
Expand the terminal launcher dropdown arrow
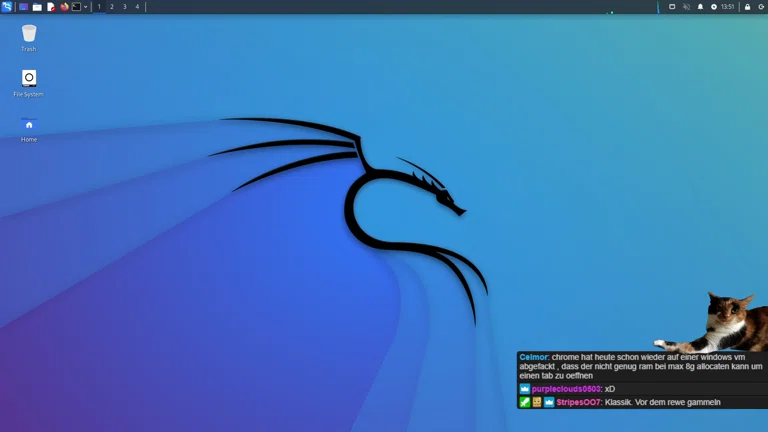click(x=86, y=7)
